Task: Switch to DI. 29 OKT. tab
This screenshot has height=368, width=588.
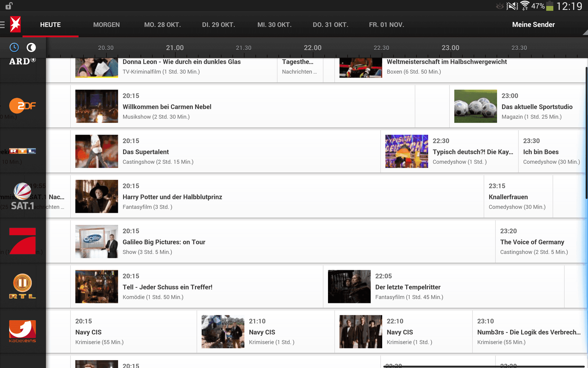Action: [219, 25]
